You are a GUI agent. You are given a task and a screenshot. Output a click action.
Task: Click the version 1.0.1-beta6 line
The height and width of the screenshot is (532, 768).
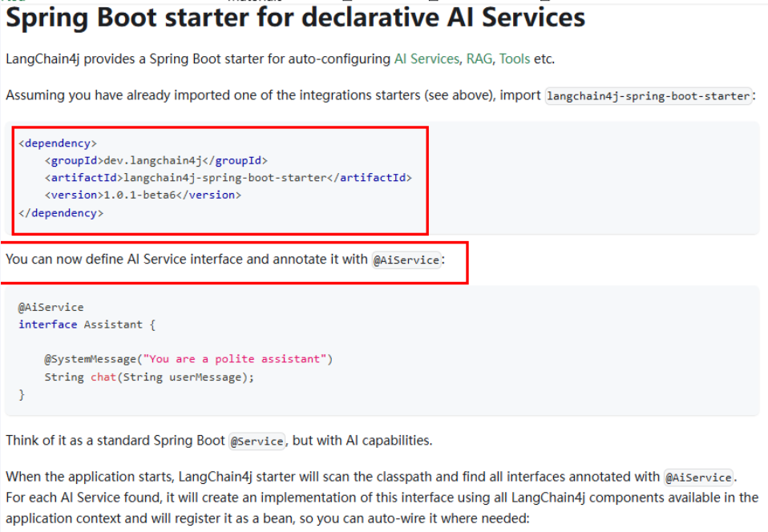143,195
